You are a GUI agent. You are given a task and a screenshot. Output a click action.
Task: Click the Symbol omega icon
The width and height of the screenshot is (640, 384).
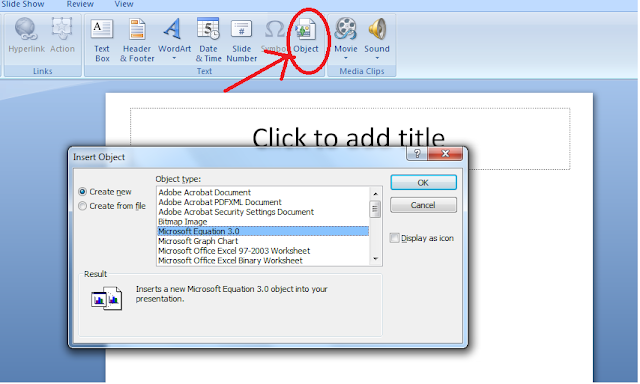click(274, 29)
